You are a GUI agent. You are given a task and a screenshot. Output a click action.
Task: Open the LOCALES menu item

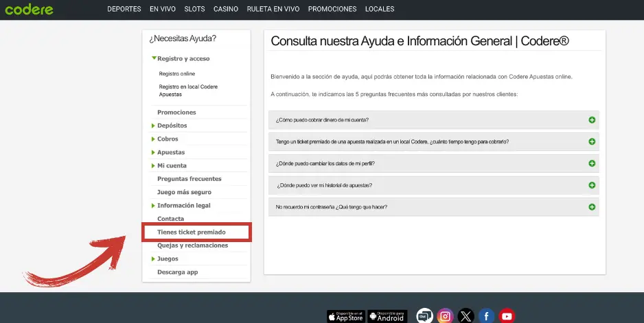click(380, 9)
